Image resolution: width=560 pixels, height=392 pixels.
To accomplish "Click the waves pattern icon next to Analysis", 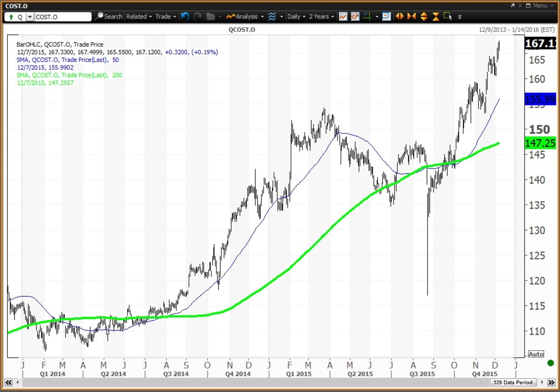I will pyautogui.click(x=273, y=16).
